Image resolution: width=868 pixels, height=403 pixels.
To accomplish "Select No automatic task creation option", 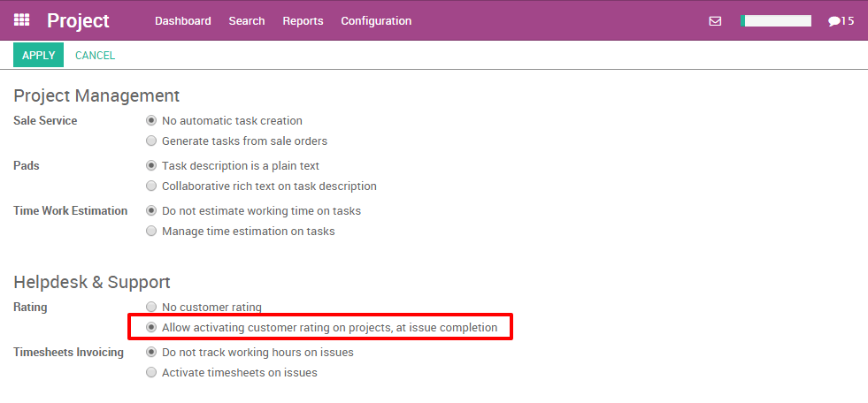I will [x=151, y=121].
